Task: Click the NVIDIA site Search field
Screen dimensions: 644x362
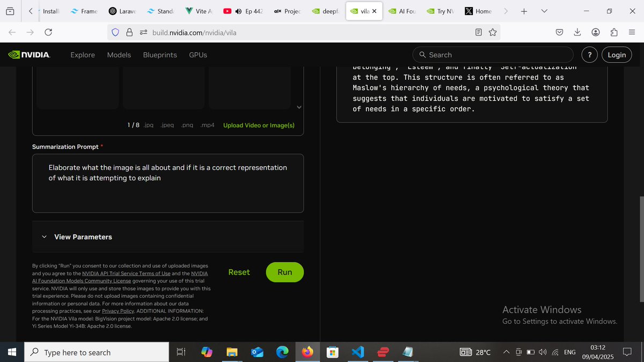Action: tap(493, 55)
